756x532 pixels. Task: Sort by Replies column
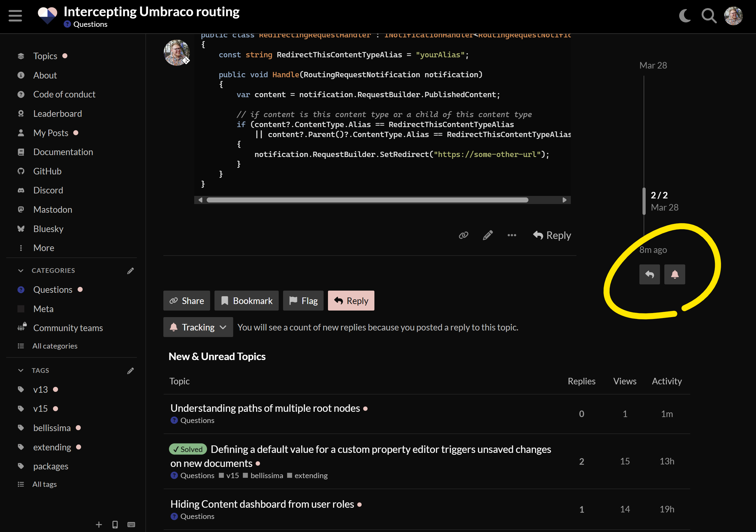click(581, 381)
